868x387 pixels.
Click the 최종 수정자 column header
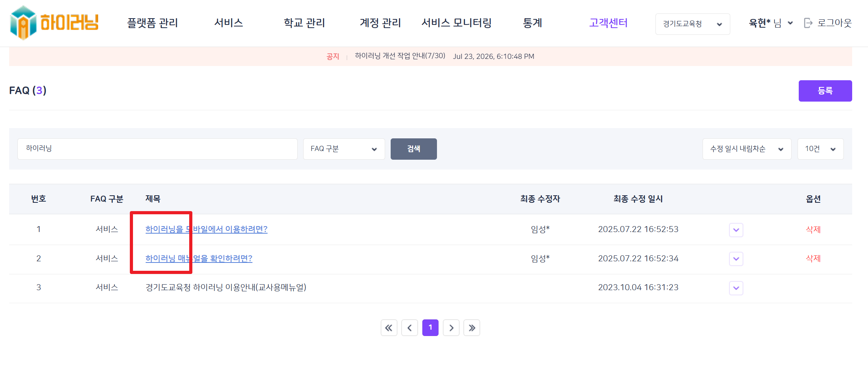point(540,199)
